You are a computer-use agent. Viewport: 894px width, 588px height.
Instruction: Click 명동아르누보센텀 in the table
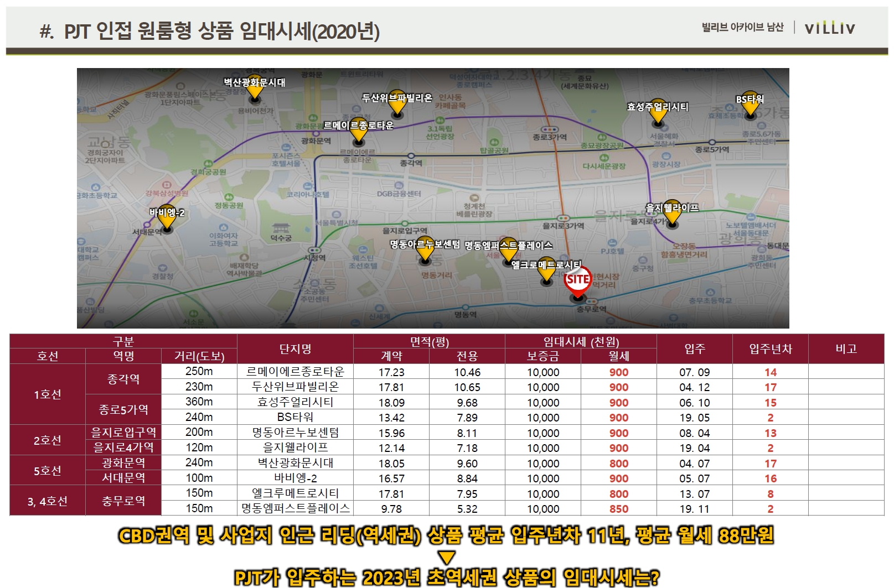(295, 433)
